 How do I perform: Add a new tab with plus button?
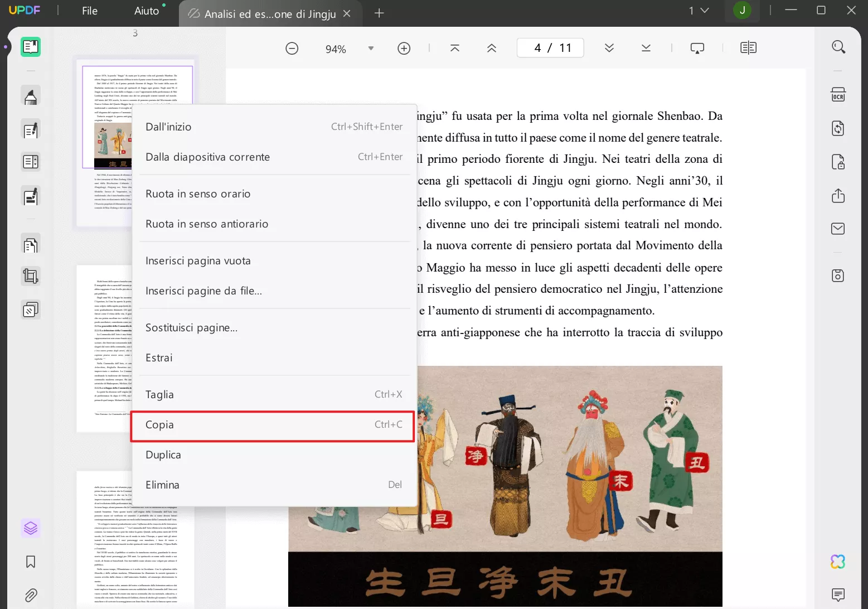pyautogui.click(x=379, y=13)
